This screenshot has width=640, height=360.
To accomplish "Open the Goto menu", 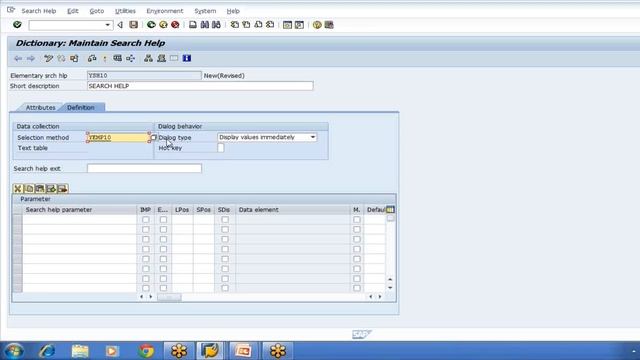I will click(x=97, y=11).
